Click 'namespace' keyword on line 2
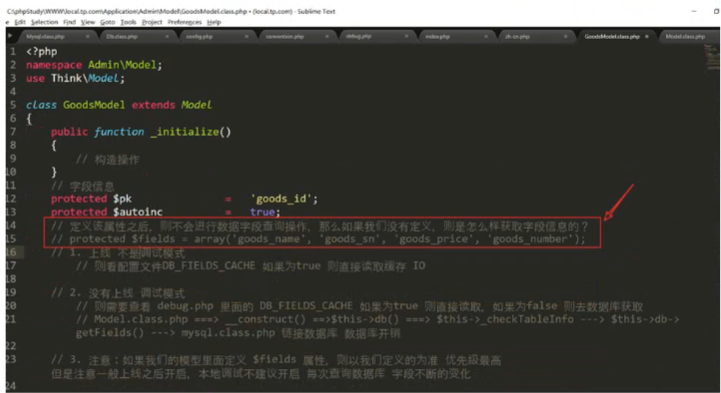Screen dimensions: 721x393 click(54, 65)
